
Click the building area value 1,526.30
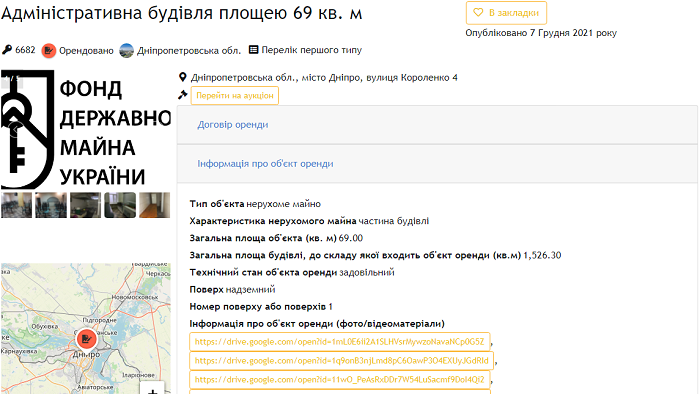[x=542, y=255]
